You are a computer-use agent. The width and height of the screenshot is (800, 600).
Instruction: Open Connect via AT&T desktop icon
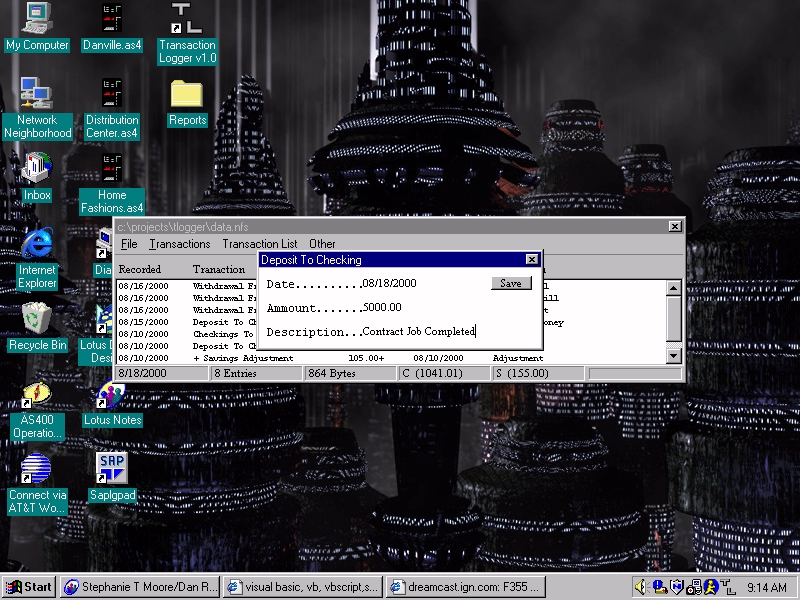pos(37,468)
